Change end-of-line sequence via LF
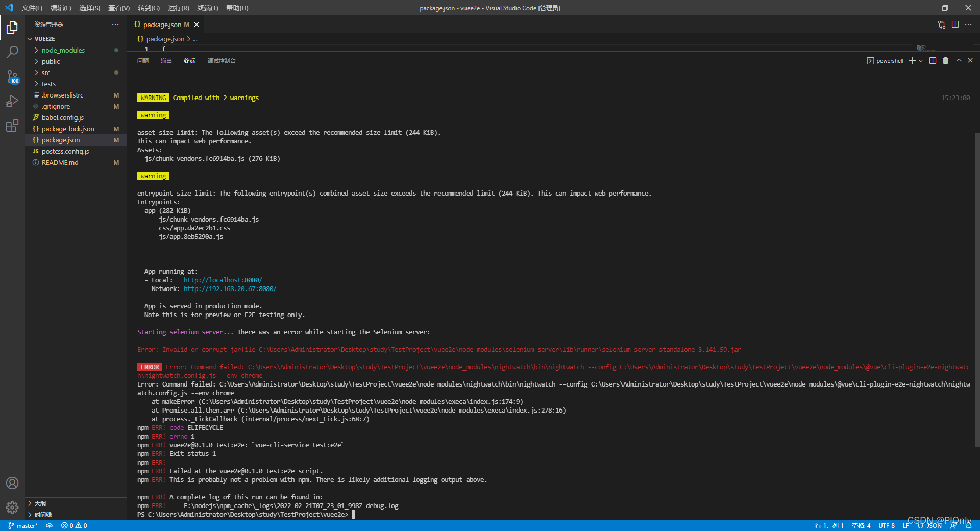This screenshot has height=531, width=980. [x=906, y=525]
